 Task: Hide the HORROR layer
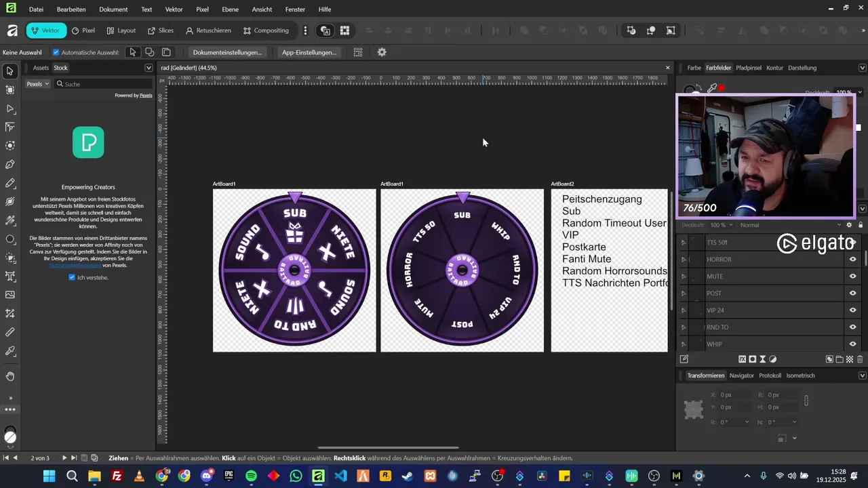pyautogui.click(x=853, y=260)
